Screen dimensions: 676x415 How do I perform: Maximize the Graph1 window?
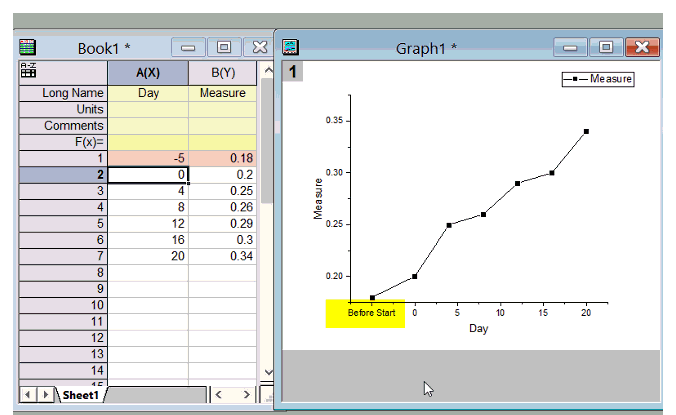coord(606,47)
